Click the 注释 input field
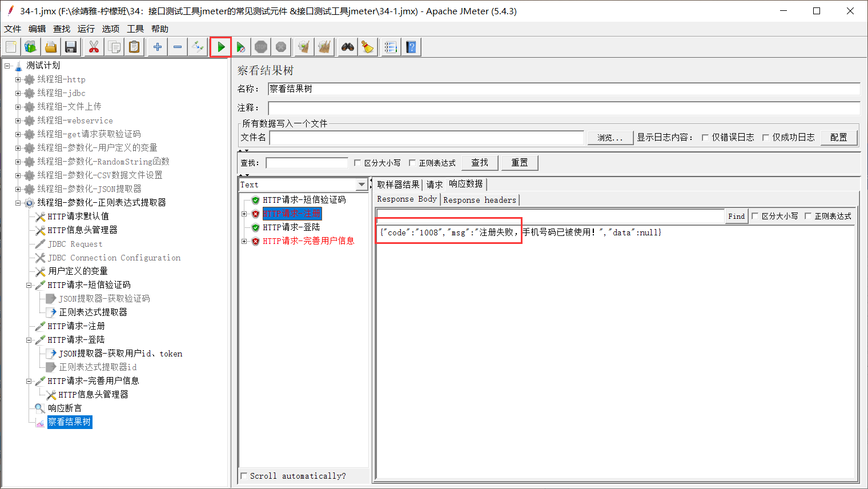Image resolution: width=868 pixels, height=489 pixels. pyautogui.click(x=564, y=108)
